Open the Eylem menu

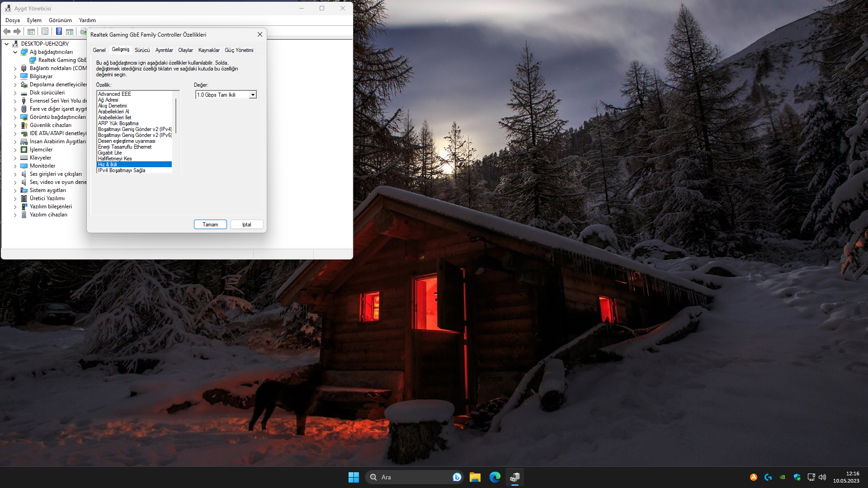pos(34,20)
